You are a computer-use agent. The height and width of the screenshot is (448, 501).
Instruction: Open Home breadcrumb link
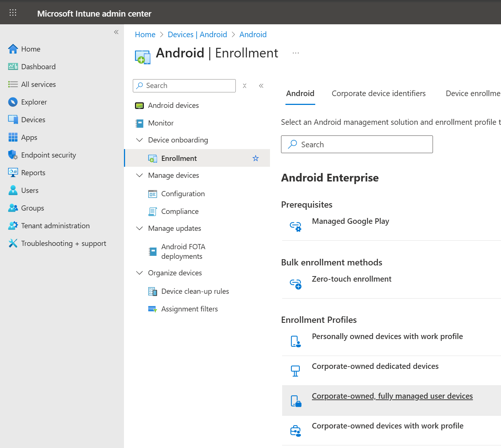coord(145,35)
